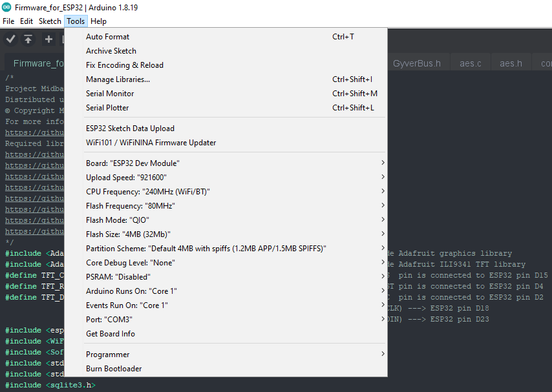Image resolution: width=552 pixels, height=392 pixels.
Task: Close the Tools menu via menu bar
Action: [76, 21]
